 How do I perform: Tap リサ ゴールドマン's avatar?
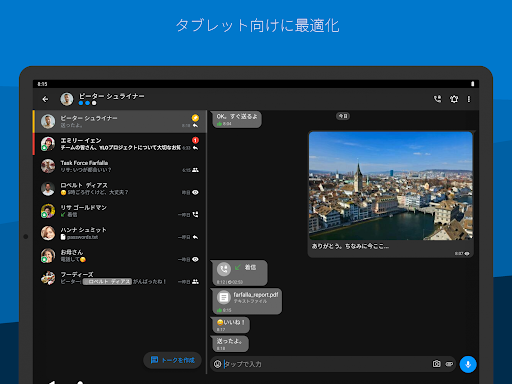click(x=48, y=211)
